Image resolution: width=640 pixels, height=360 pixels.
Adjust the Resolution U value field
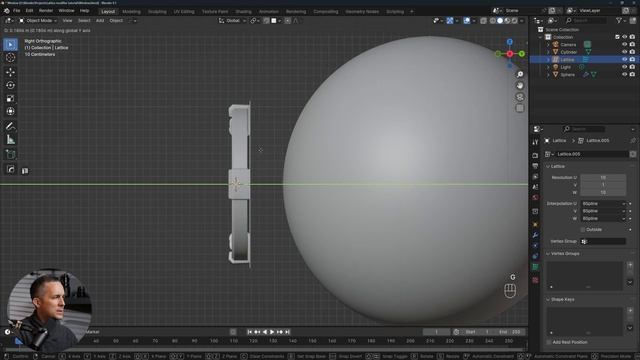(x=603, y=178)
